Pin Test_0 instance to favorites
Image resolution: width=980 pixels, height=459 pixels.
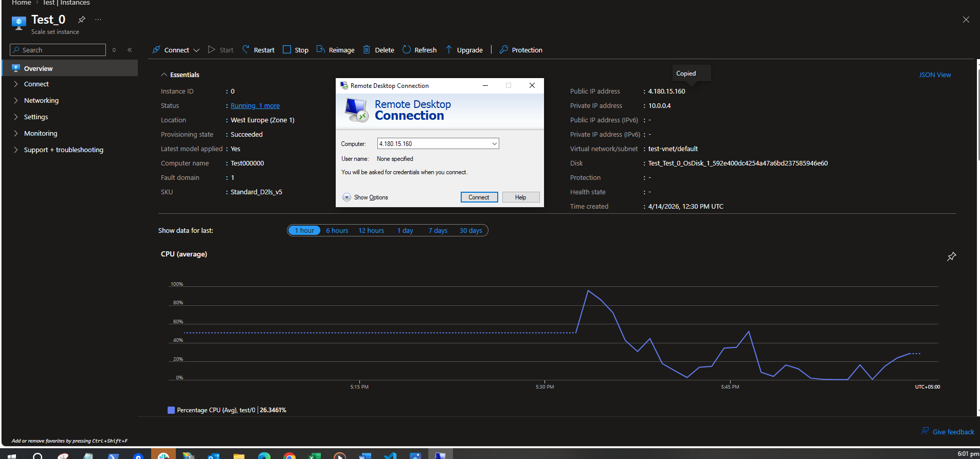point(82,20)
